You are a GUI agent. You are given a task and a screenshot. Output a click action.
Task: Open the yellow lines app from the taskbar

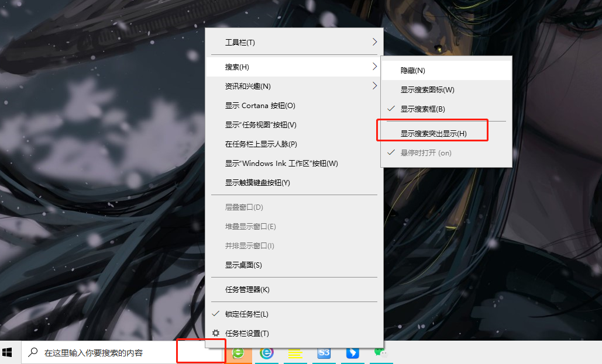pyautogui.click(x=295, y=353)
